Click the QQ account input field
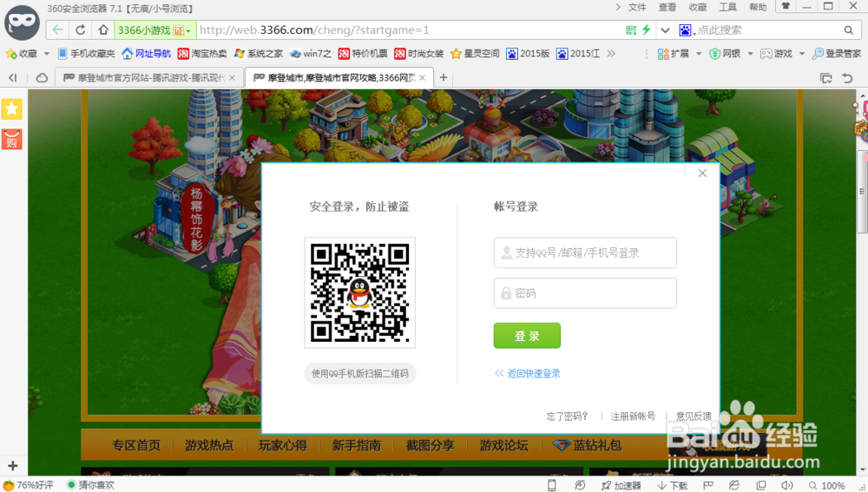Image resolution: width=868 pixels, height=492 pixels. (585, 253)
